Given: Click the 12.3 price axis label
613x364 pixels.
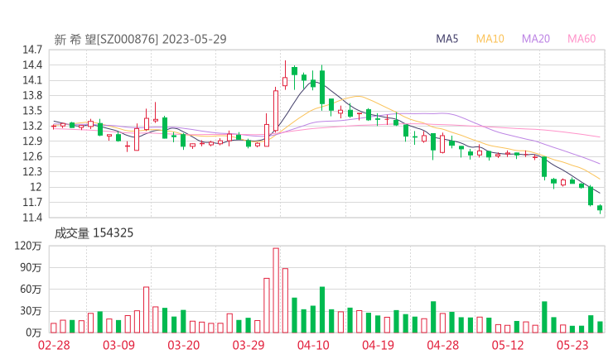Looking at the screenshot, I should pyautogui.click(x=32, y=172).
